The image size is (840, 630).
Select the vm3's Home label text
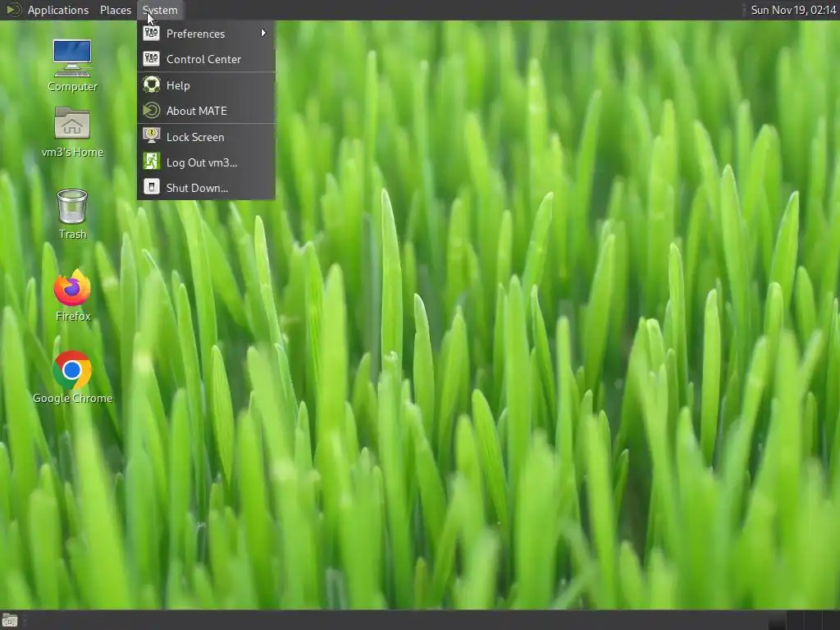[72, 152]
